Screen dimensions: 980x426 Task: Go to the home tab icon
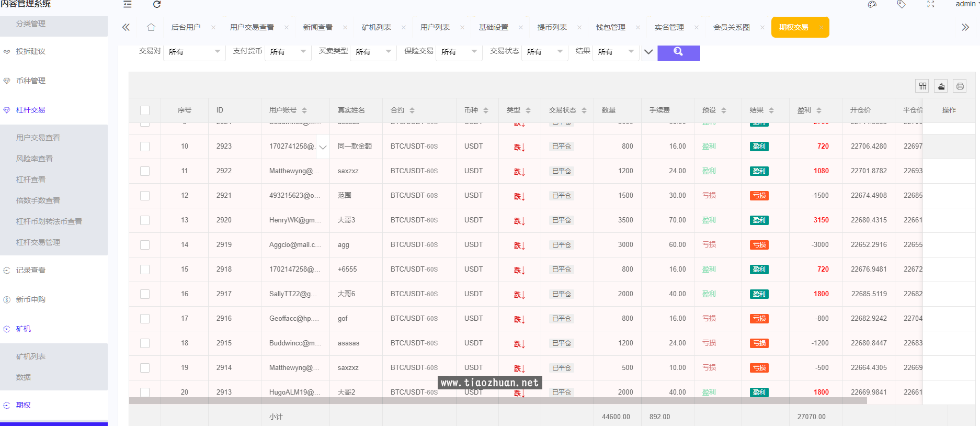point(151,27)
